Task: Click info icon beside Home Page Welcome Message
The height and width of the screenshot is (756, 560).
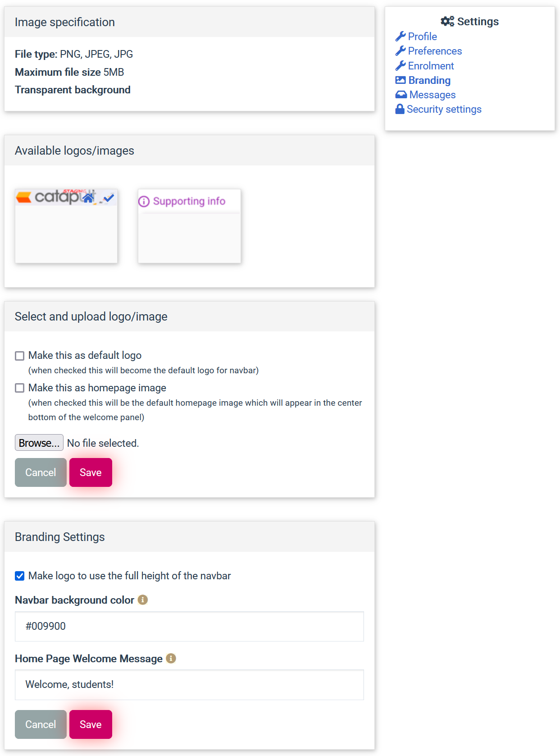Action: point(171,659)
